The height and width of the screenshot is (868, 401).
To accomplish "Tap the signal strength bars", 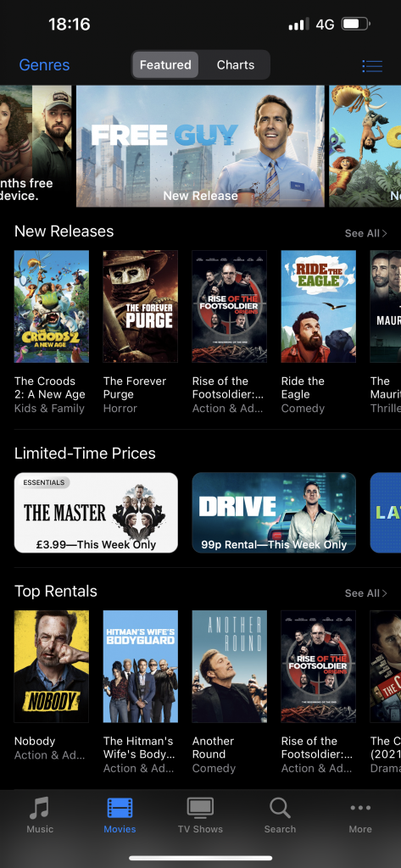I will pyautogui.click(x=298, y=25).
